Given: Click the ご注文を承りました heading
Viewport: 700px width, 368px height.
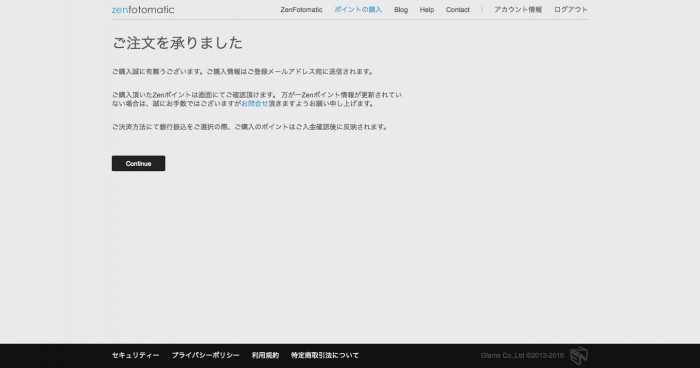Looking at the screenshot, I should point(177,43).
